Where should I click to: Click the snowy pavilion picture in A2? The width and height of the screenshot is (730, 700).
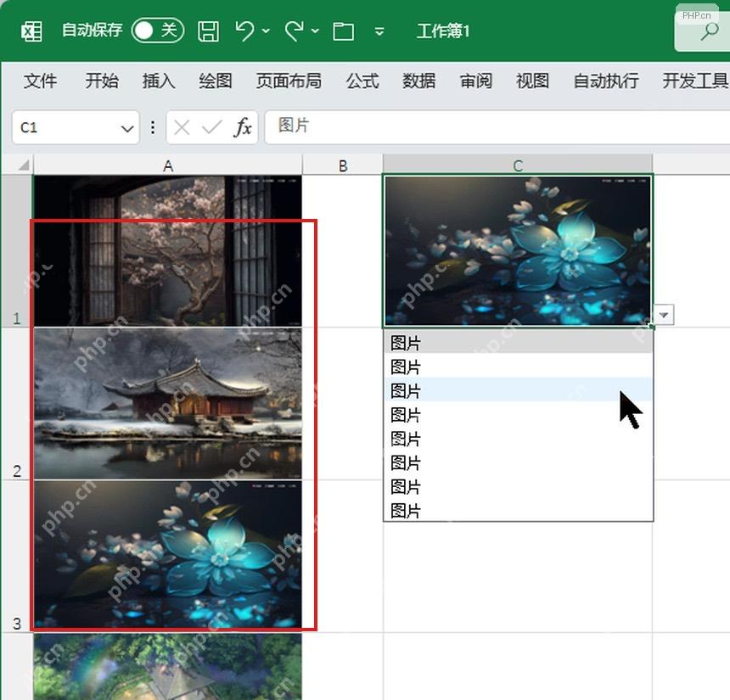pyautogui.click(x=168, y=404)
